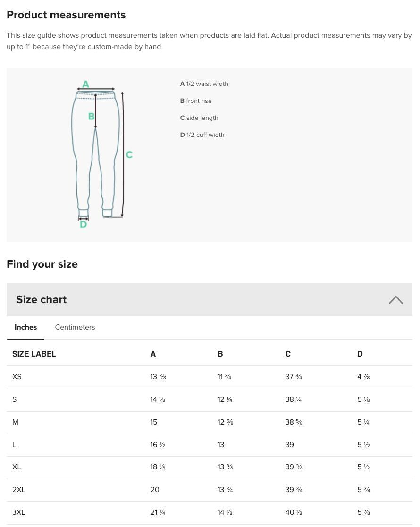Select the M size label
The height and width of the screenshot is (527, 420).
[x=15, y=422]
